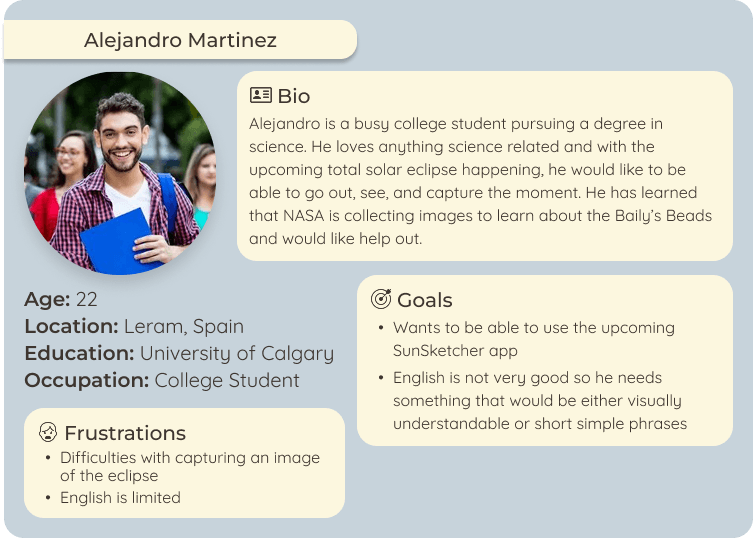Click the Goals section heading
Screen dimensions: 753x538
[424, 300]
